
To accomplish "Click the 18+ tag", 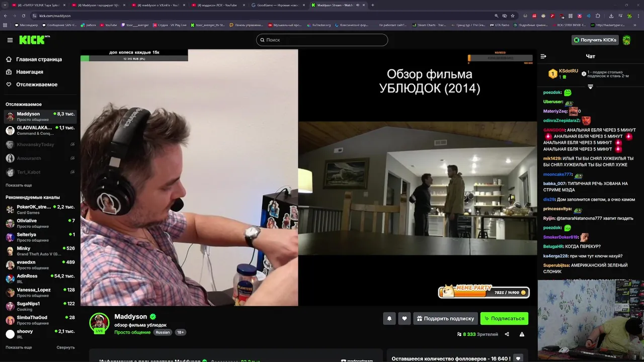I will click(181, 332).
